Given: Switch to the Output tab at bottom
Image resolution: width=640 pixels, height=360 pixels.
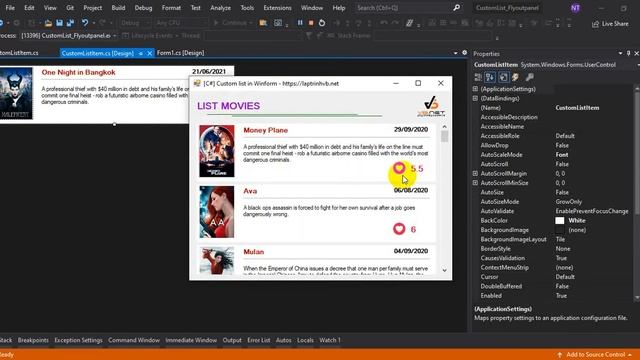Looking at the screenshot, I should coord(232,340).
